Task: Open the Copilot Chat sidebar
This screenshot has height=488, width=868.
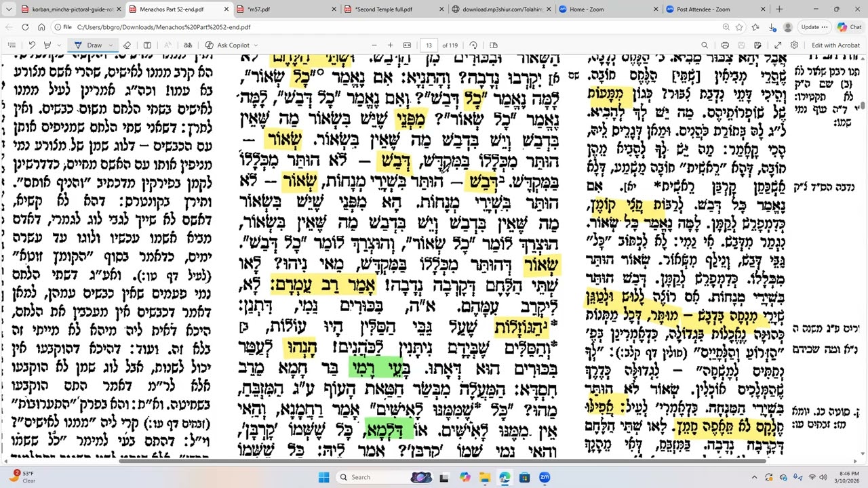Action: pos(849,27)
